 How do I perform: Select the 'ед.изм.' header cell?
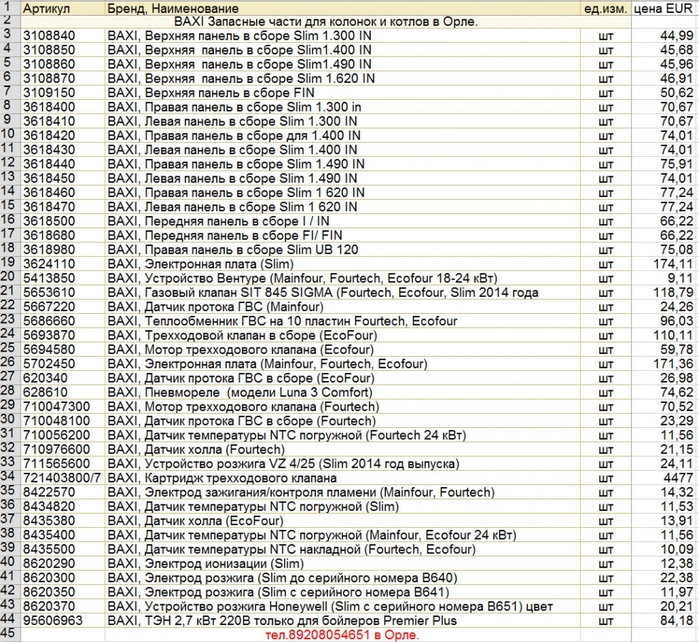(606, 8)
